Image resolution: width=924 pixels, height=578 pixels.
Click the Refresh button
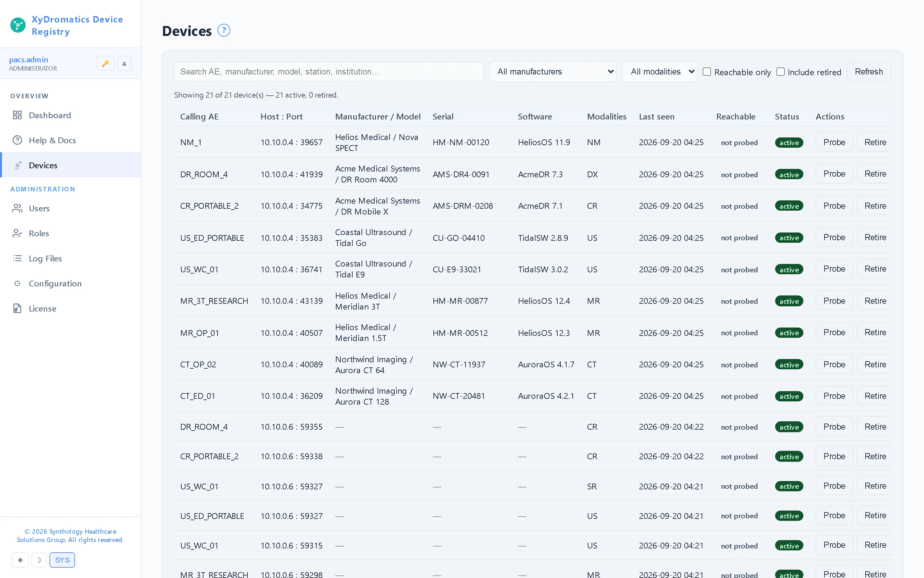868,72
